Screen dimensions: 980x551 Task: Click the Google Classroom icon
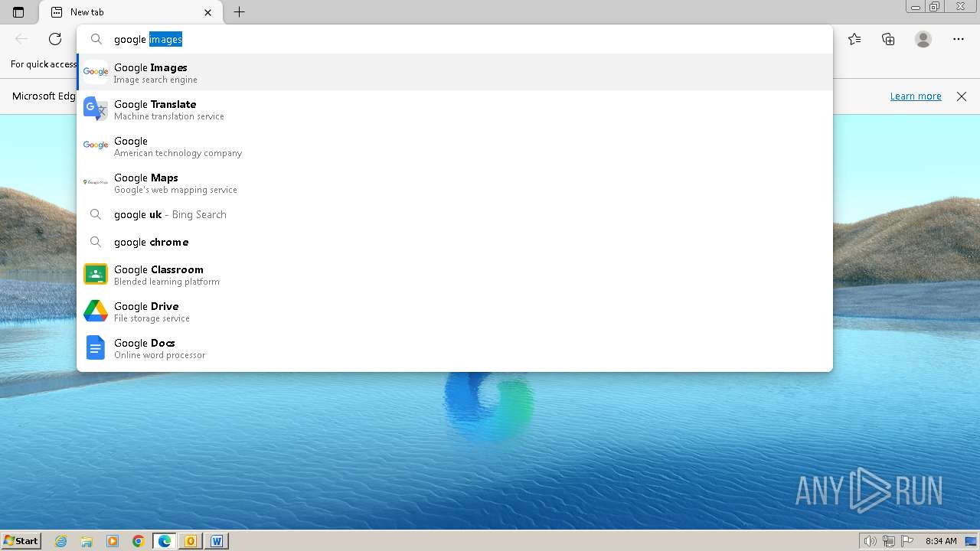pyautogui.click(x=96, y=274)
